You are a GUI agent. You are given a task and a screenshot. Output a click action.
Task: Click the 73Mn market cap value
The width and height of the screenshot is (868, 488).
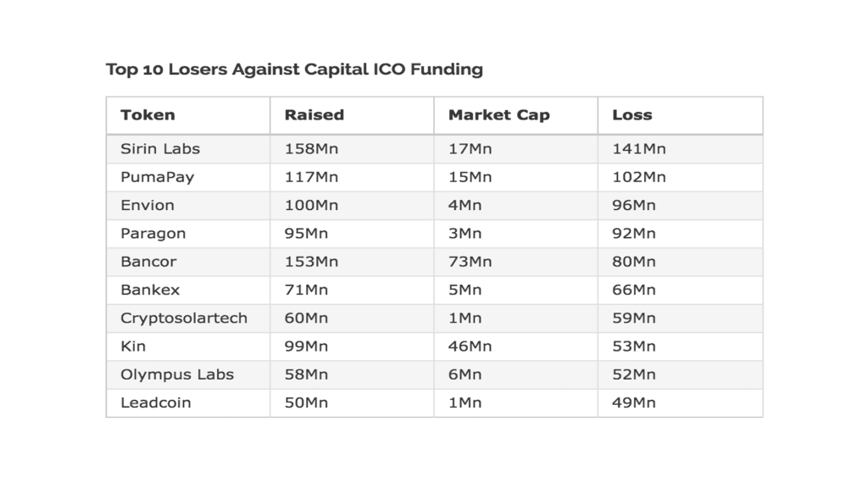pos(470,262)
